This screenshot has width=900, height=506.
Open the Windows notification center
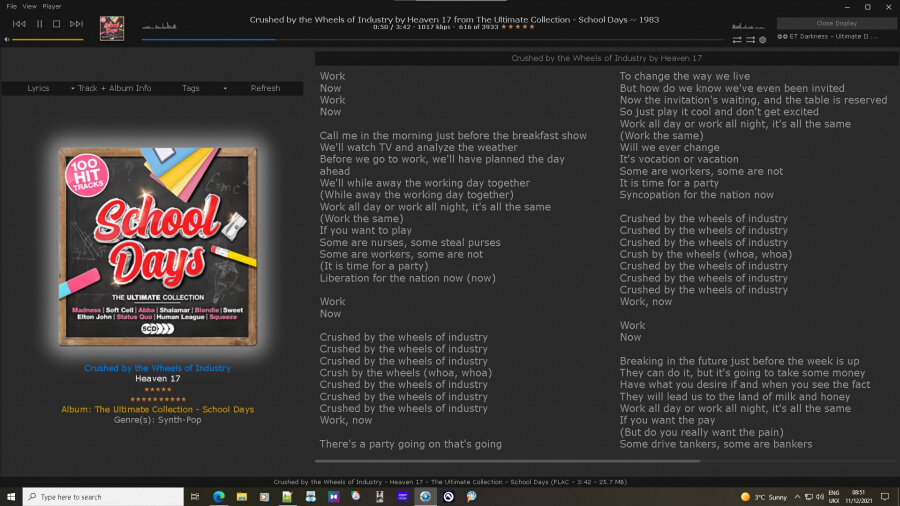pos(885,497)
